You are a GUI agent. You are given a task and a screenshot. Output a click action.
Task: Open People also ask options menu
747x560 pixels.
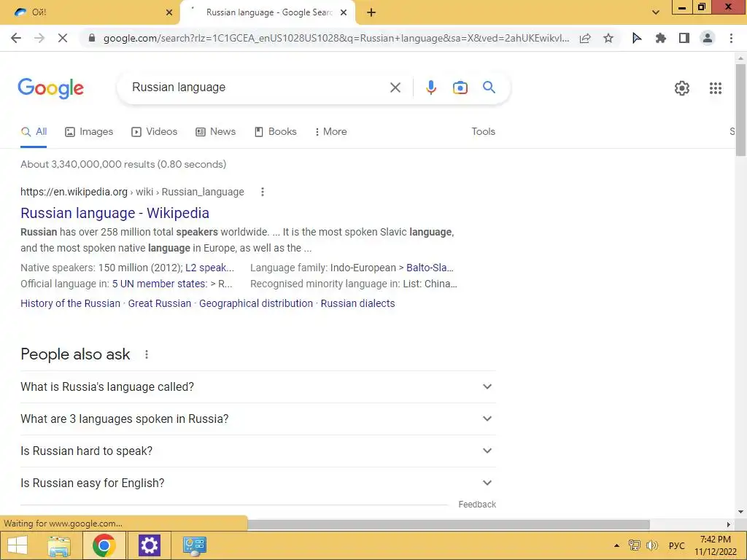click(146, 354)
